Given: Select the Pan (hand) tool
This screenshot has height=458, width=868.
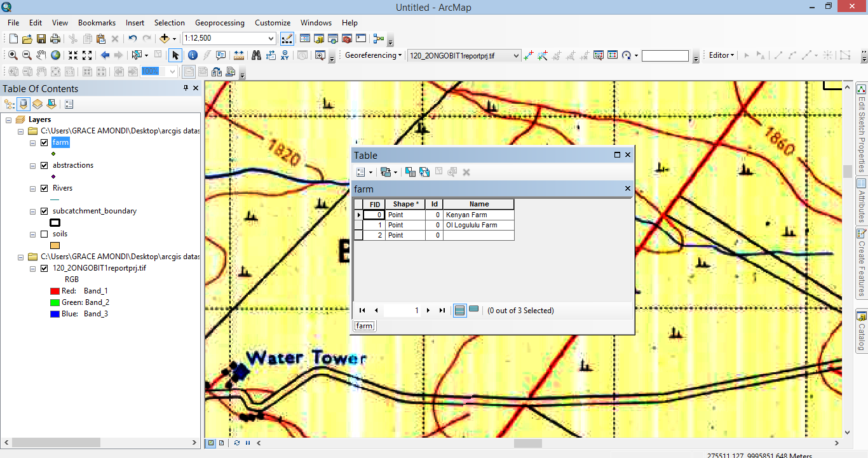Looking at the screenshot, I should (x=41, y=55).
